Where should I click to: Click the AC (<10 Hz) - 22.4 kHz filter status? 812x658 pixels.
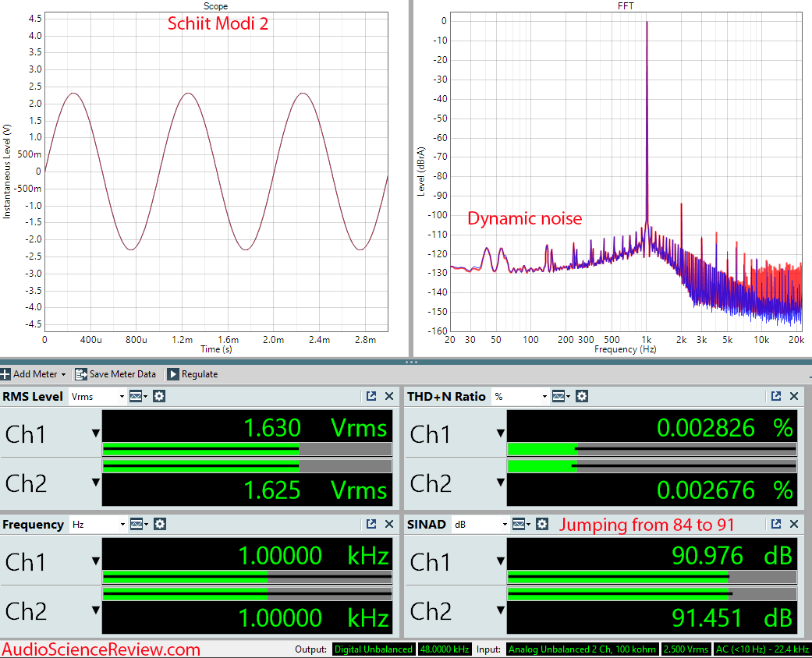coord(762,649)
